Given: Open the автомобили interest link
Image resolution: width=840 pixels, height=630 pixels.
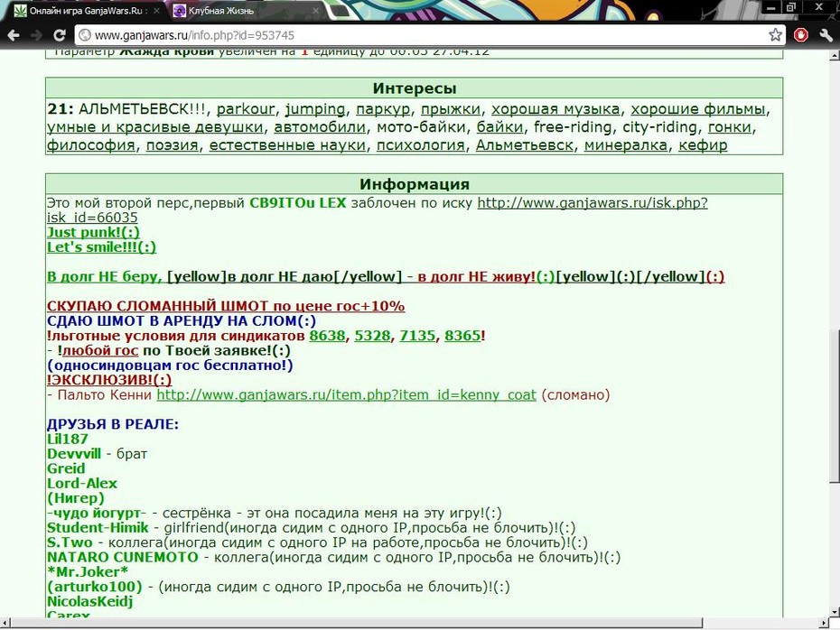Looking at the screenshot, I should pos(320,127).
